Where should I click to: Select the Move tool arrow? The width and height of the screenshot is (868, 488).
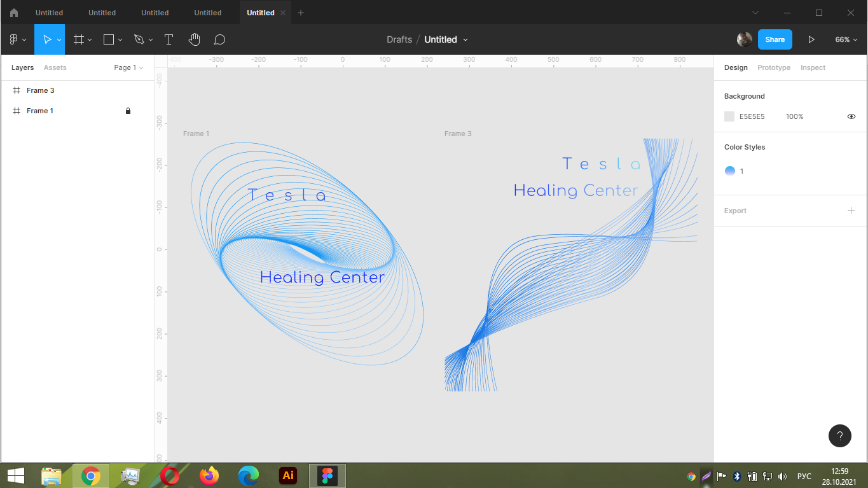click(46, 39)
